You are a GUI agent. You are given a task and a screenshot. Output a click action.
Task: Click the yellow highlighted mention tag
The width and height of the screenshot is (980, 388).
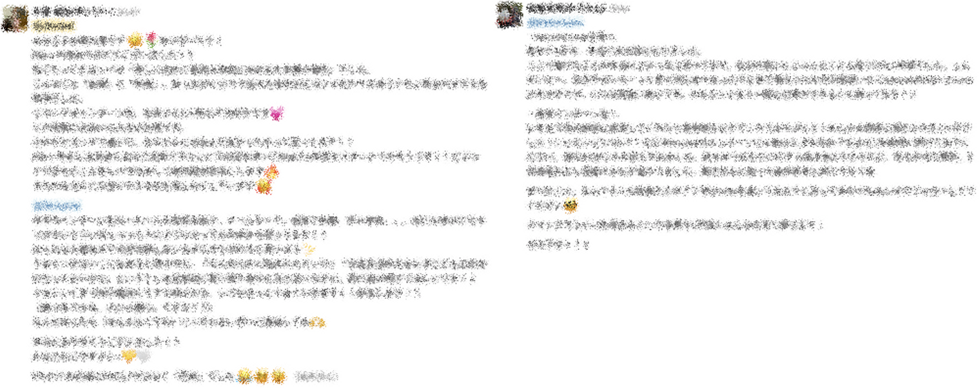coord(54,26)
